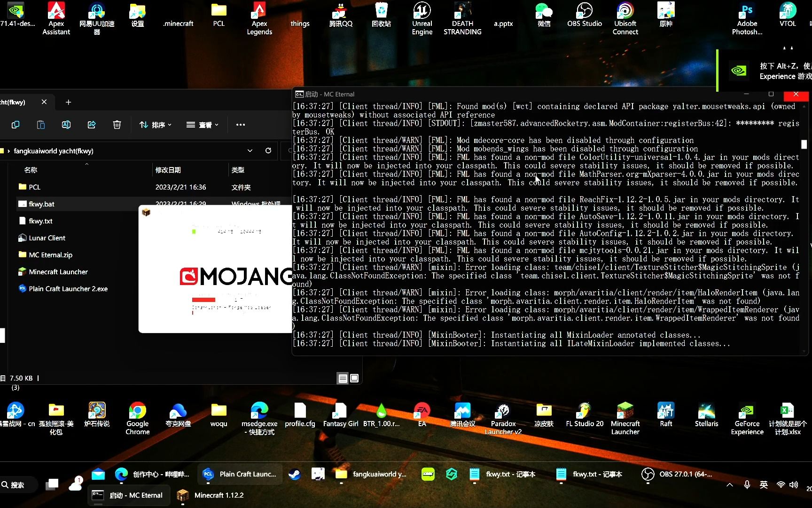Viewport: 812px width, 508px height.
Task: Open the view layout dropdown menu
Action: [x=203, y=125]
